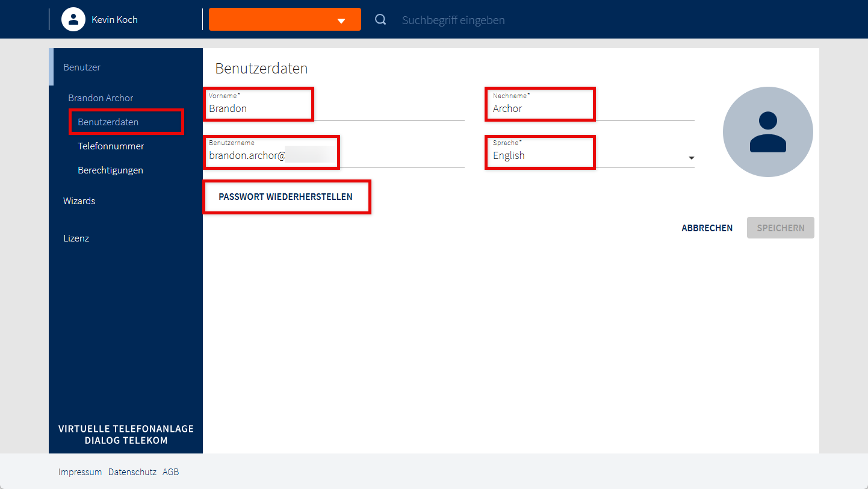Open Berechtigungen sidebar entry

pos(110,170)
